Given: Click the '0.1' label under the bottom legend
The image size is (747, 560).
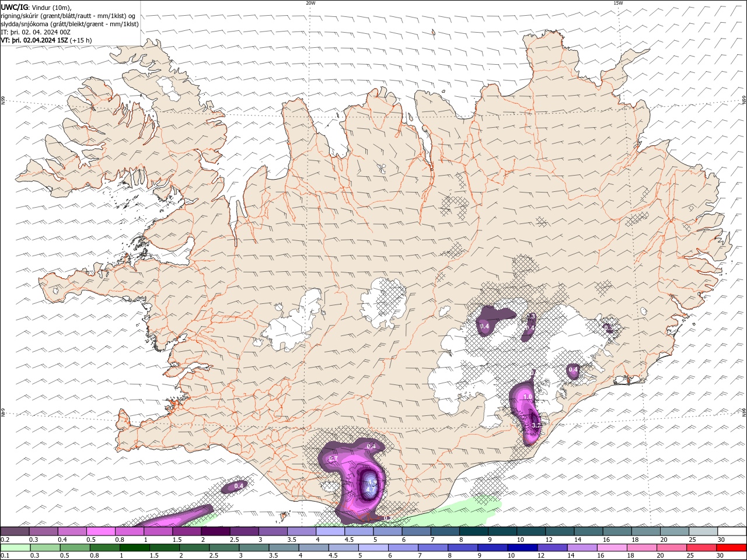Looking at the screenshot, I should pyautogui.click(x=5, y=556).
